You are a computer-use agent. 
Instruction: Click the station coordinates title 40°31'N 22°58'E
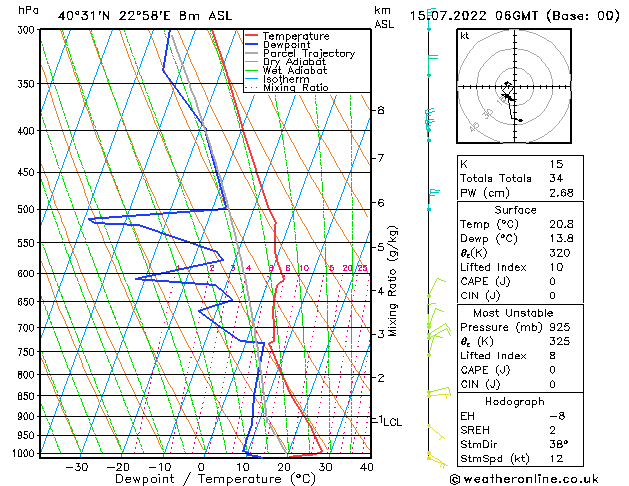pyautogui.click(x=114, y=16)
